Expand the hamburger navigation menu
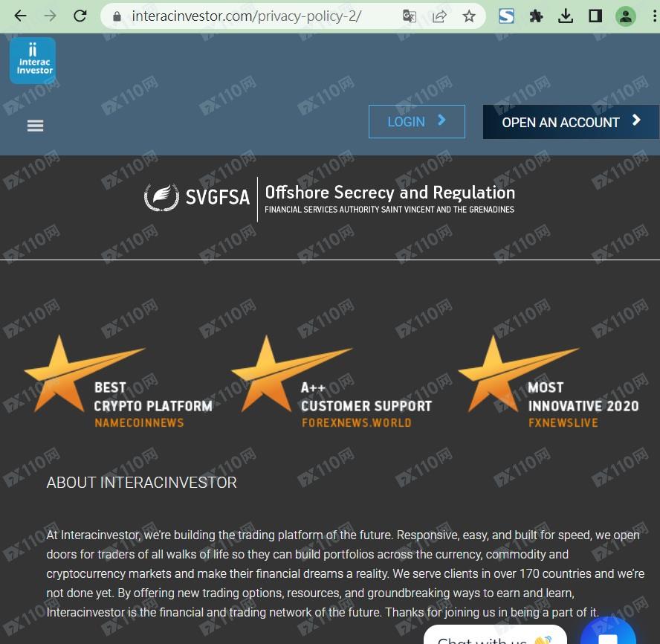 [36, 126]
